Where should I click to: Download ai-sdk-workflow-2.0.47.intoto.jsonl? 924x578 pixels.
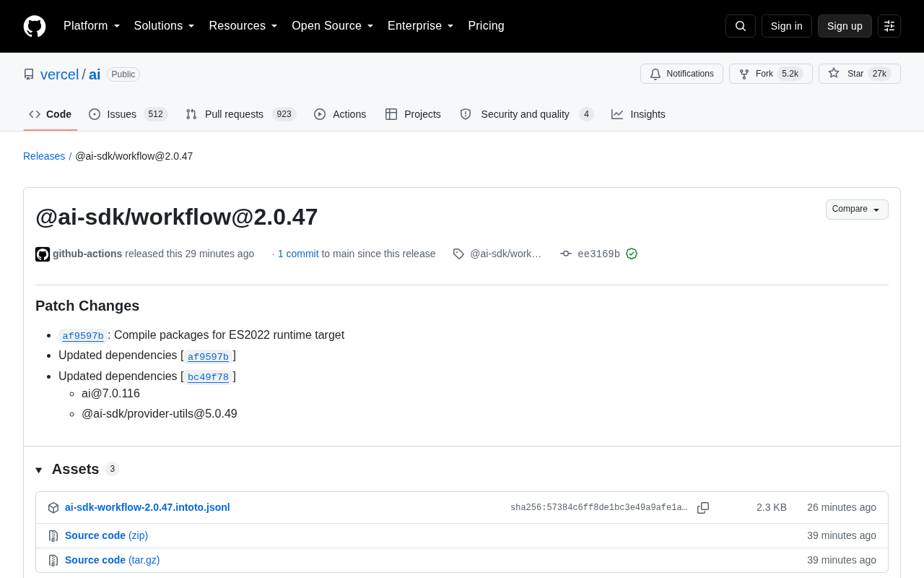(147, 507)
